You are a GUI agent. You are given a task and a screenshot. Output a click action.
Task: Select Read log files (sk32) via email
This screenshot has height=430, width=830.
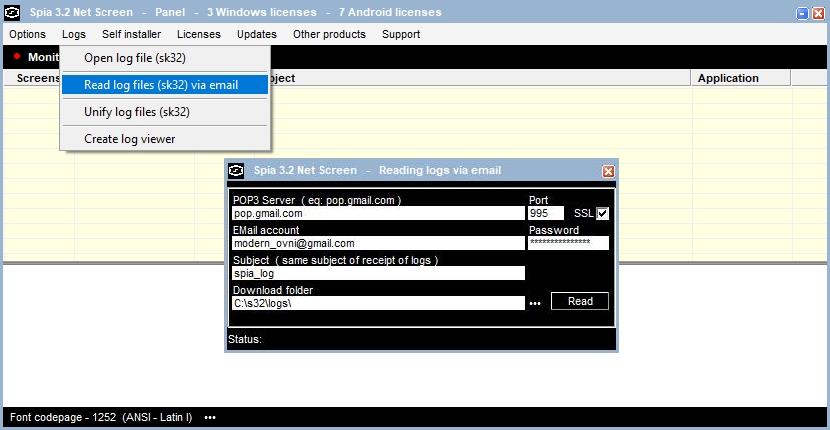click(x=165, y=85)
